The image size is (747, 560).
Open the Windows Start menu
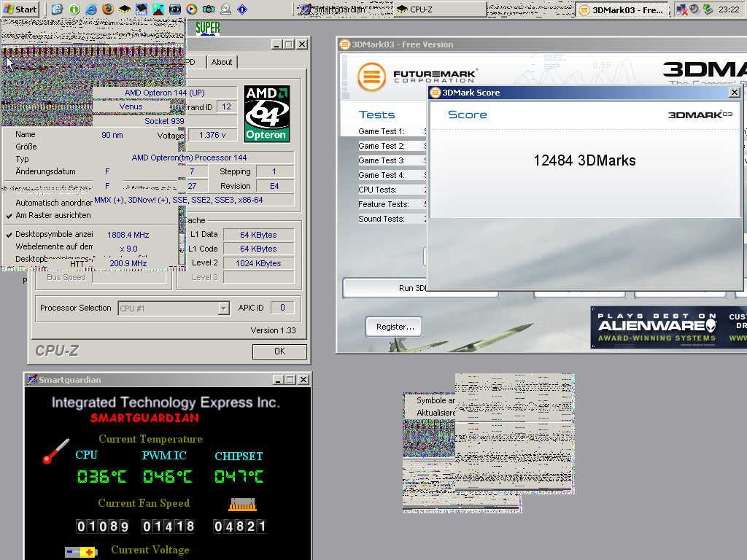point(20,9)
